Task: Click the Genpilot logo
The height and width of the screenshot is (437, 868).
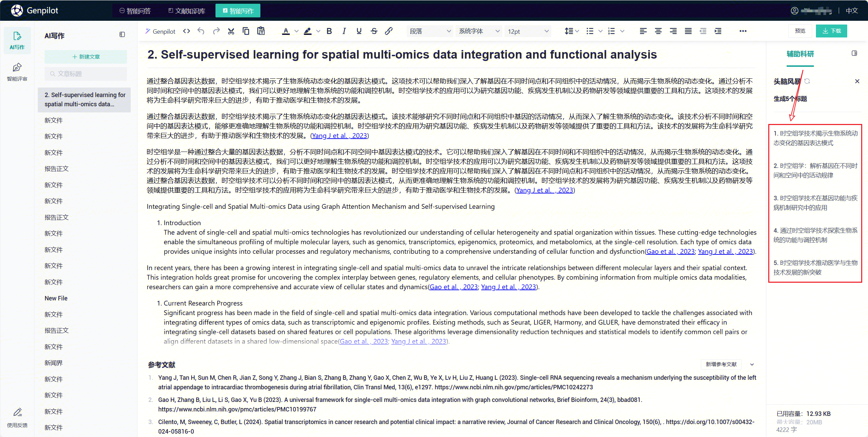Action: (34, 11)
